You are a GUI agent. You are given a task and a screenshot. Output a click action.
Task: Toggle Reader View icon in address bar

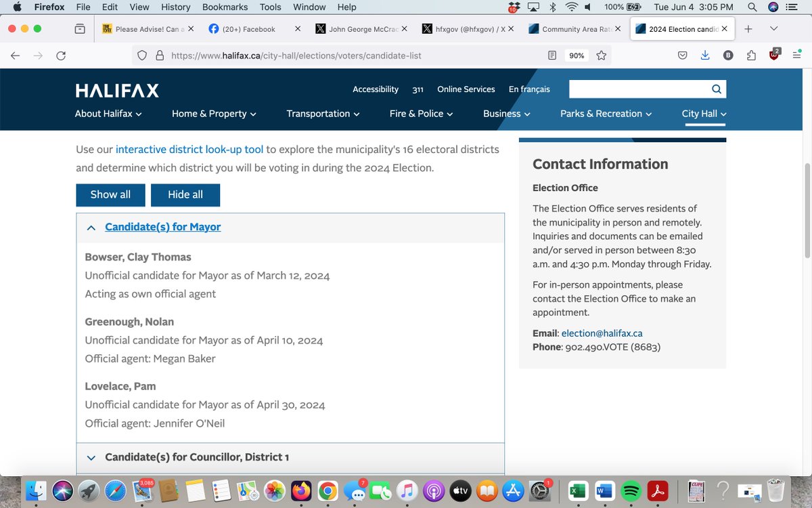pos(552,56)
